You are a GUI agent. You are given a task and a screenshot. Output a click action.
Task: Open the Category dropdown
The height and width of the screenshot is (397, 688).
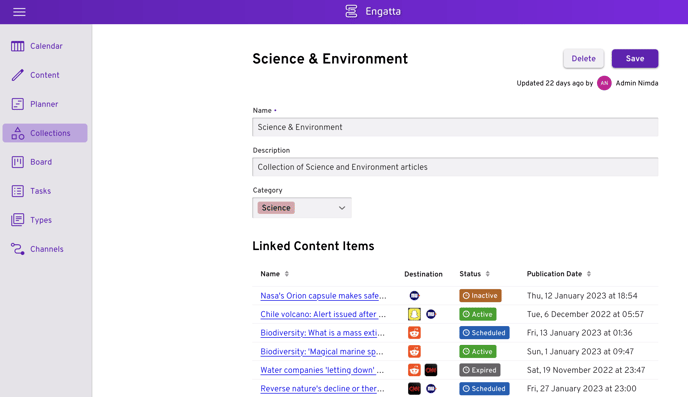click(302, 208)
